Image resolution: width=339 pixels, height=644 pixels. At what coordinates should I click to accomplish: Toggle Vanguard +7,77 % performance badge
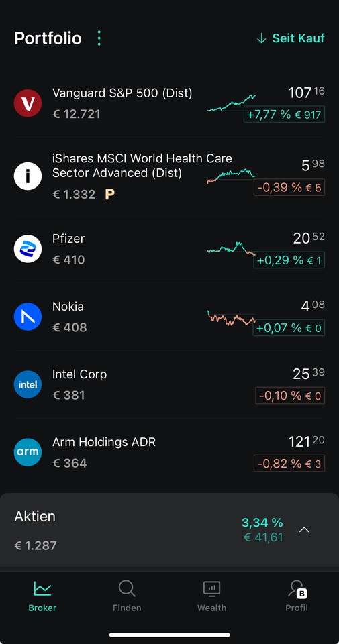point(284,115)
